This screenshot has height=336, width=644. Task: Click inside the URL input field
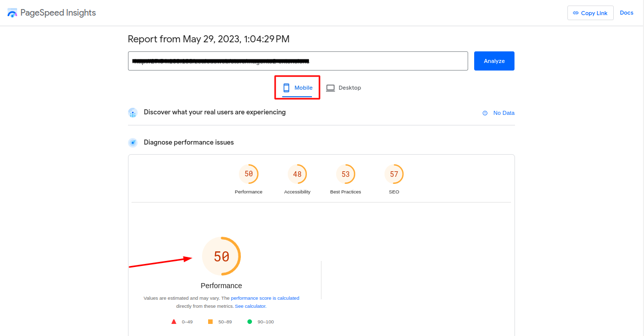(297, 61)
